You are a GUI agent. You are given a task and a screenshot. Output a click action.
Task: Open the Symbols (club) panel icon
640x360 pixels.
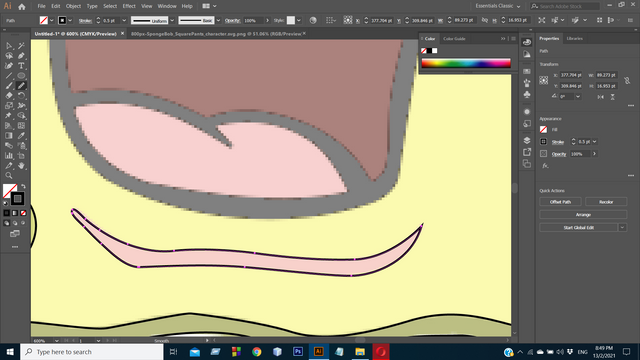pyautogui.click(x=527, y=94)
